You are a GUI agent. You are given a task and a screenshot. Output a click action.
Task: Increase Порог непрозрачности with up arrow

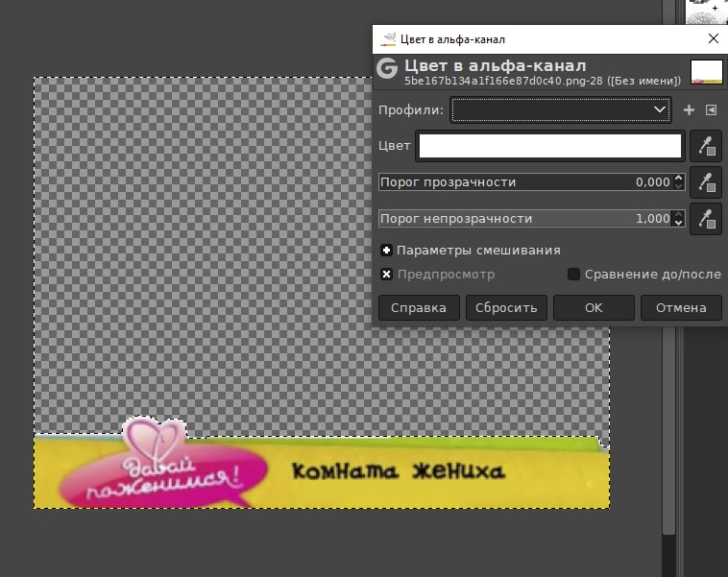click(678, 214)
